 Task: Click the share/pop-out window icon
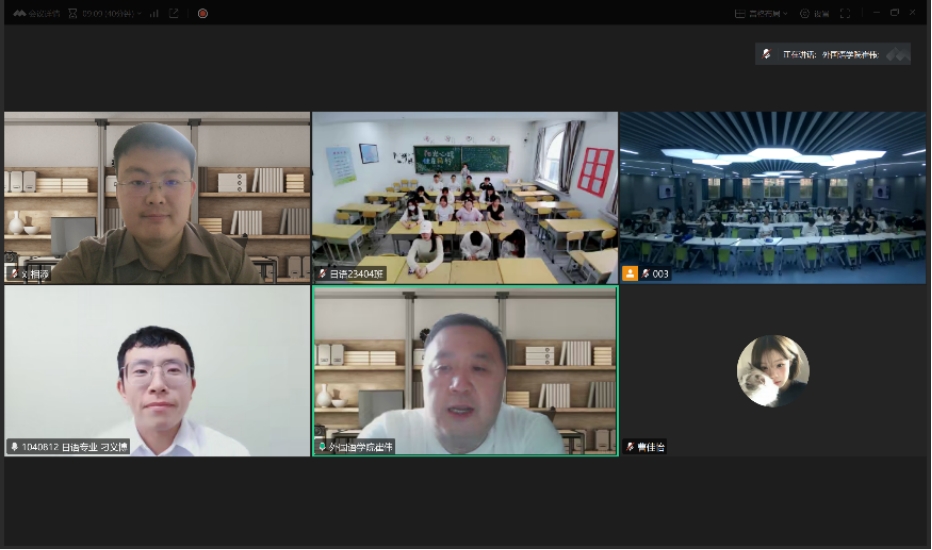(174, 13)
